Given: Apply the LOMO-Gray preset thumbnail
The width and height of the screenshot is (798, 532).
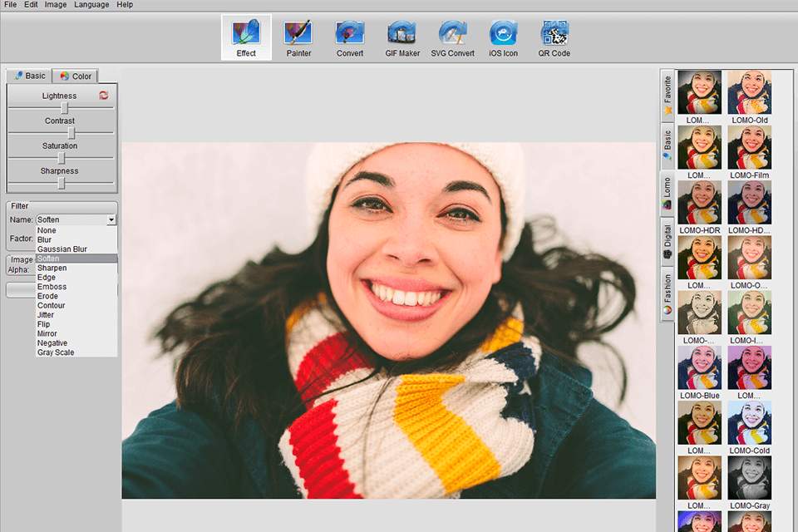Looking at the screenshot, I should (750, 477).
